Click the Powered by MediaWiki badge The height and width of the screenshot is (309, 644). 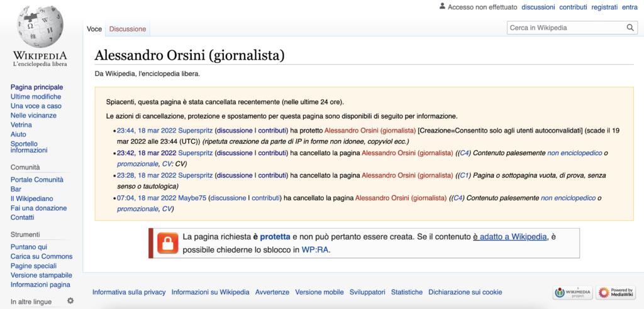[612, 292]
